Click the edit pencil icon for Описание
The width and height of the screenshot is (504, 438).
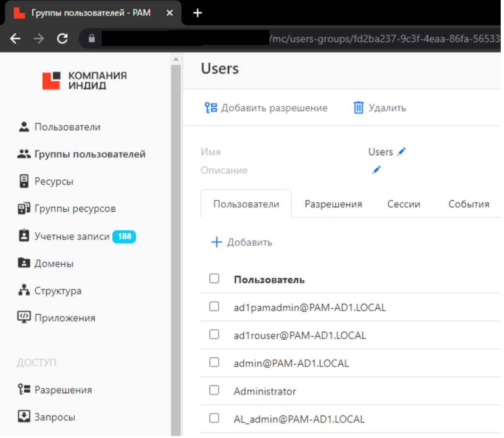[376, 170]
